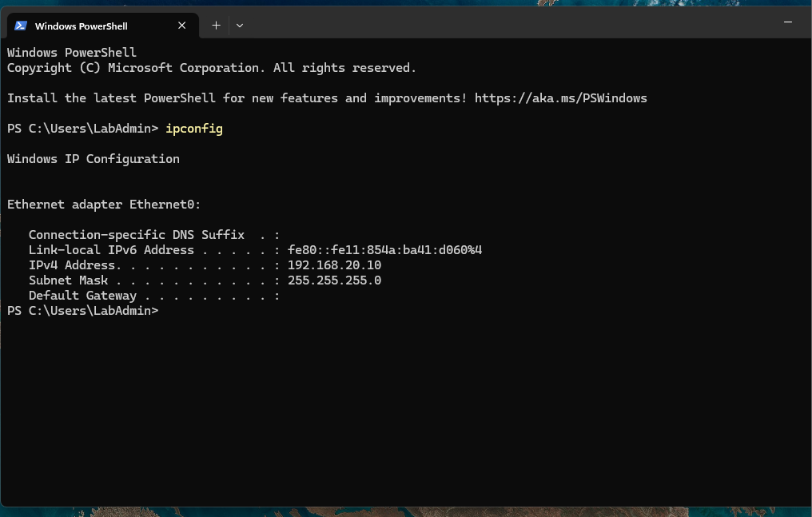Click the empty terminal background area

coord(400,400)
